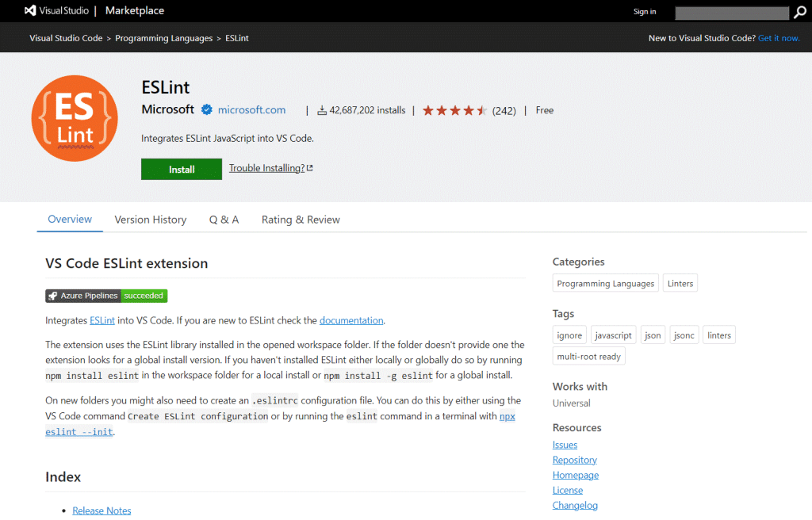Open the Q & A tab
The width and height of the screenshot is (812, 520).
[x=224, y=220]
